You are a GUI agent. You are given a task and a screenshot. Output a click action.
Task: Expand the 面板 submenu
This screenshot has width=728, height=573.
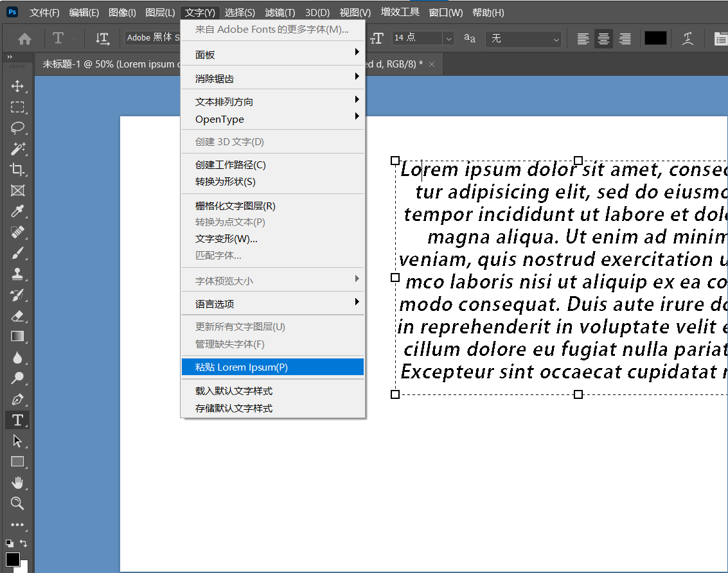point(272,55)
